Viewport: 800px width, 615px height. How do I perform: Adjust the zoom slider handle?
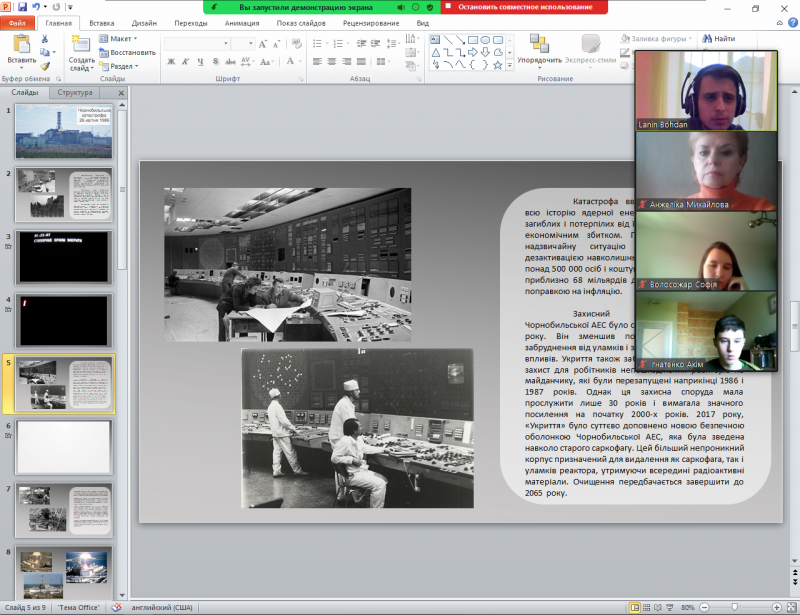pyautogui.click(x=735, y=607)
